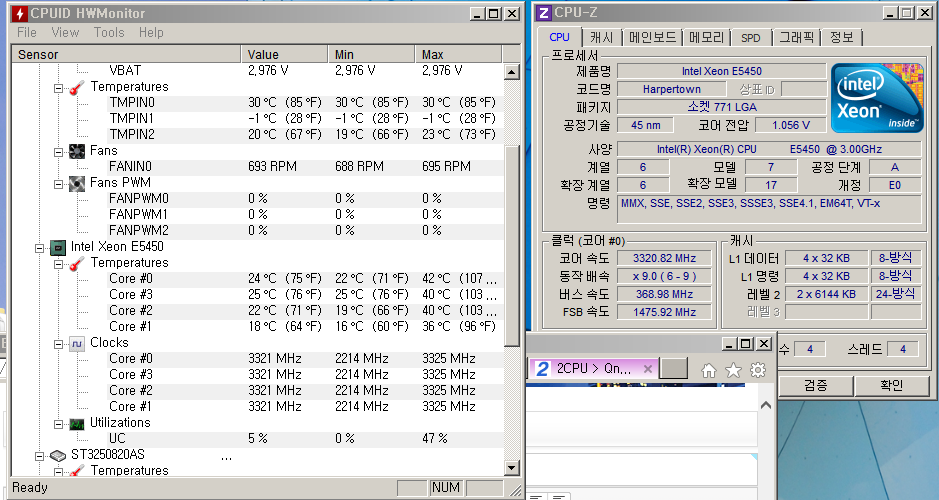Image resolution: width=939 pixels, height=500 pixels.
Task: Switch to the 그래픽 tab in CPU-Z
Action: [x=796, y=37]
